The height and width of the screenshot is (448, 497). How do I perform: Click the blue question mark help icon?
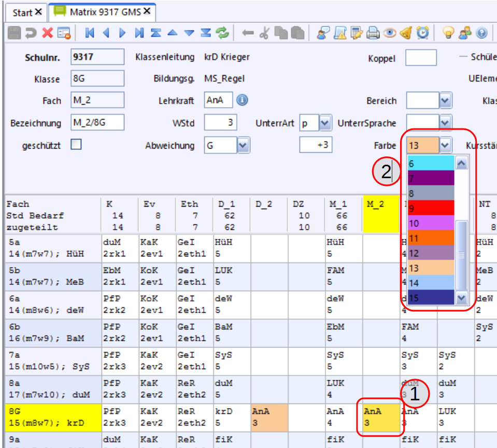point(482,33)
